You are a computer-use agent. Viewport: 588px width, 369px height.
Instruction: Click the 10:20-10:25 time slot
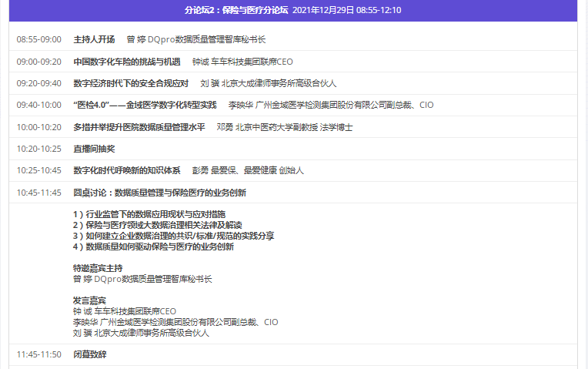38,149
